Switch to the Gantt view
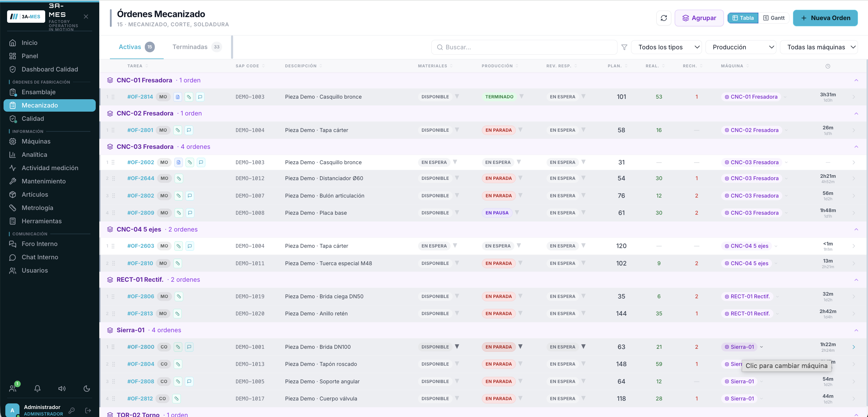 (774, 18)
